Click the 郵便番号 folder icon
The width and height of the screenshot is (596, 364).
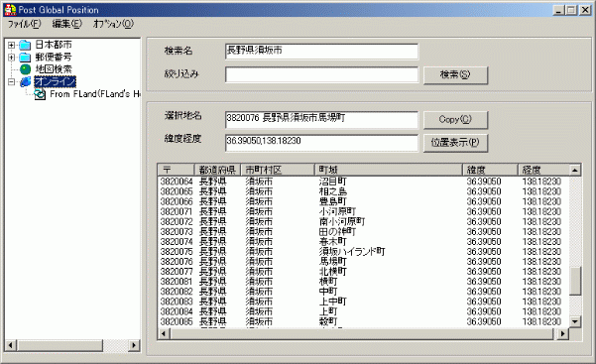point(25,58)
